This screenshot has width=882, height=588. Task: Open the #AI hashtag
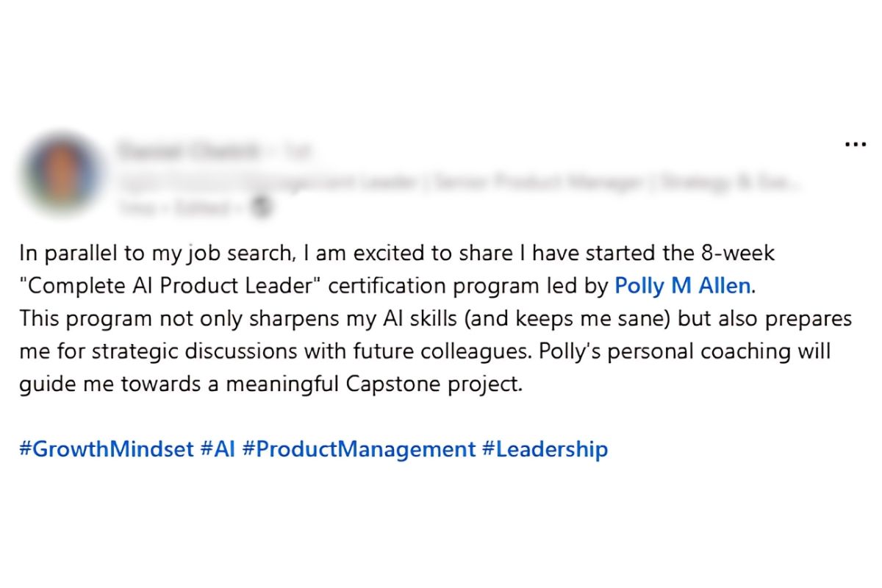click(218, 449)
